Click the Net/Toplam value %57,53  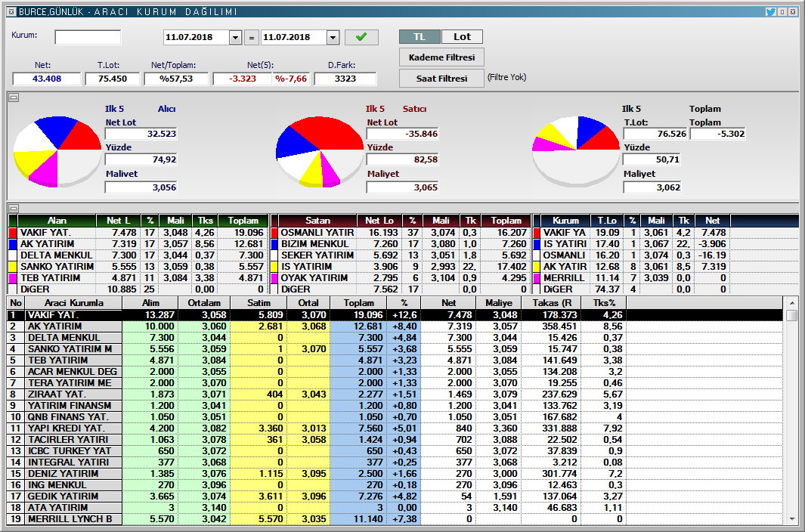[176, 79]
